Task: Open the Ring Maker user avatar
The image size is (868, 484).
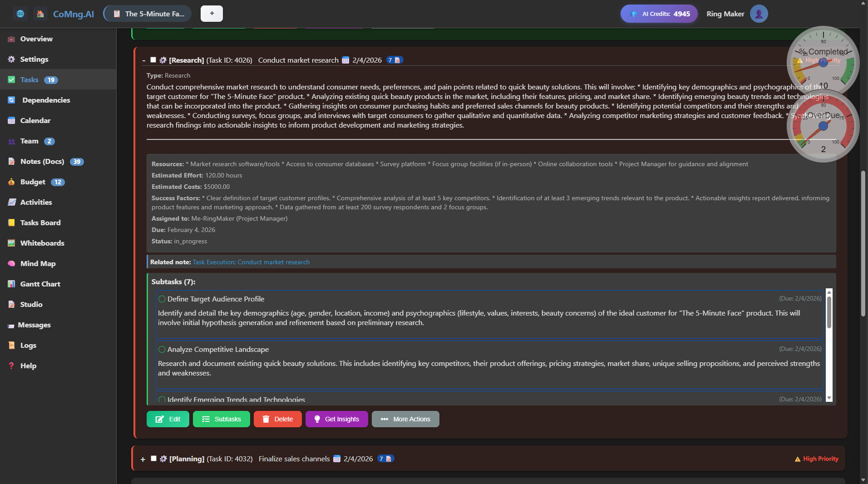Action: click(759, 14)
